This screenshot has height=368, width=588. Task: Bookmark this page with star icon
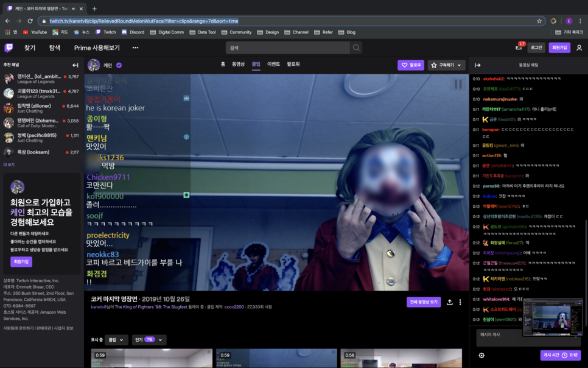(539, 21)
